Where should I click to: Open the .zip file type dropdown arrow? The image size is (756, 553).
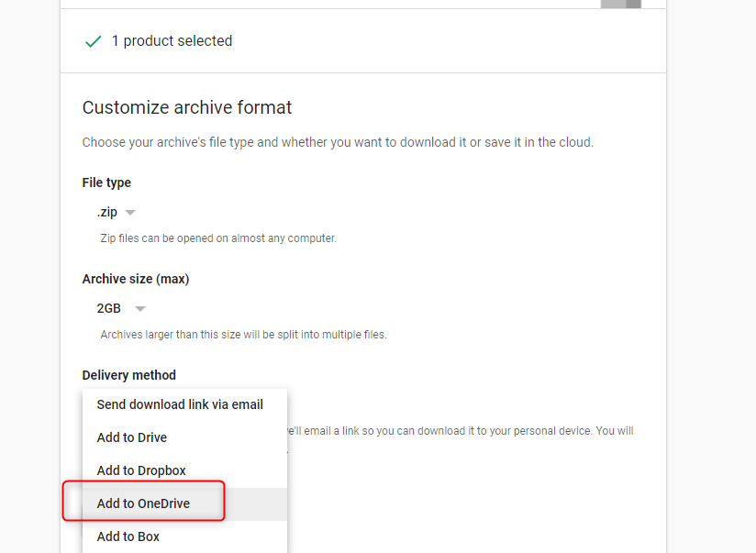pos(130,212)
